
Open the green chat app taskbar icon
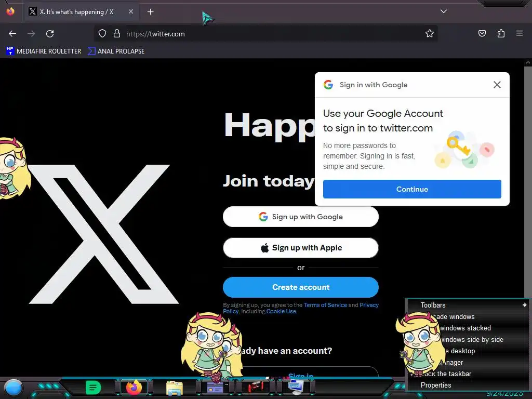(x=94, y=388)
